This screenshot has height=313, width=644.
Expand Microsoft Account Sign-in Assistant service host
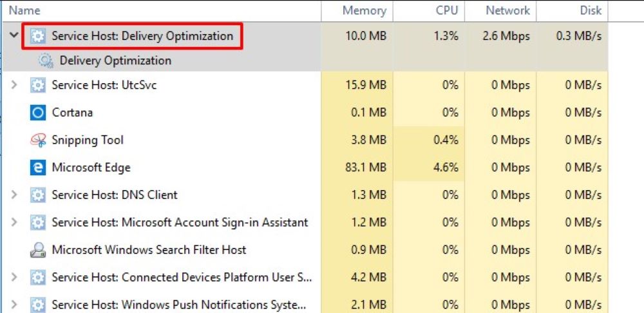[x=14, y=223]
